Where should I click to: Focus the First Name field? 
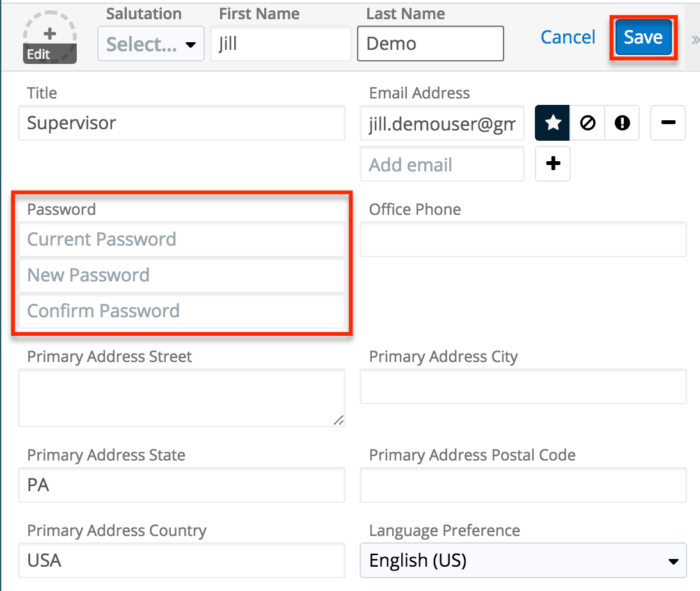(x=281, y=44)
